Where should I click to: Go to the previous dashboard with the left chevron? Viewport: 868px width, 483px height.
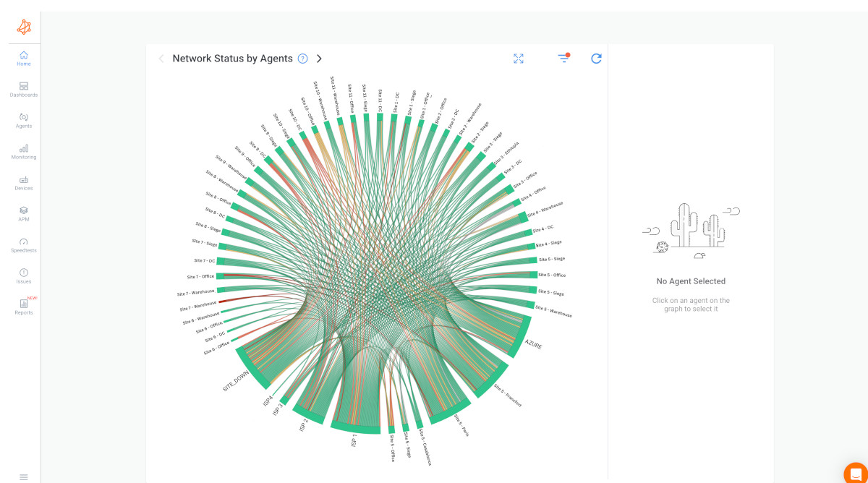click(161, 59)
